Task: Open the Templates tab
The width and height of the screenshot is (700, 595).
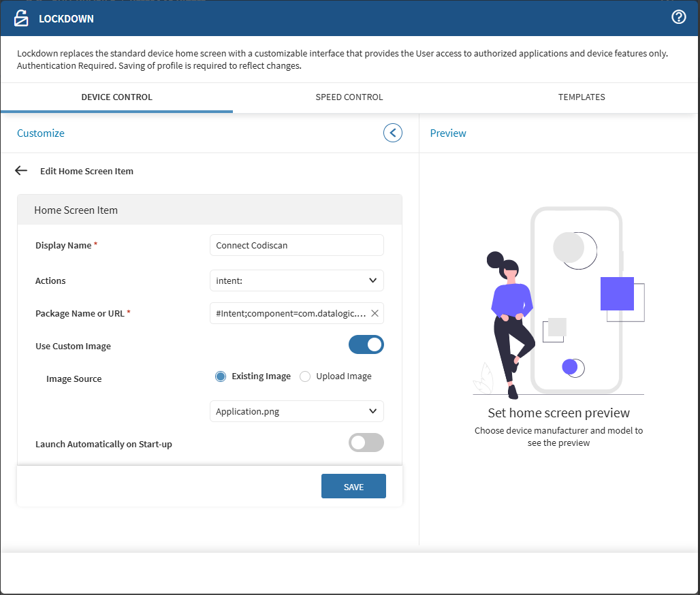Action: click(582, 97)
